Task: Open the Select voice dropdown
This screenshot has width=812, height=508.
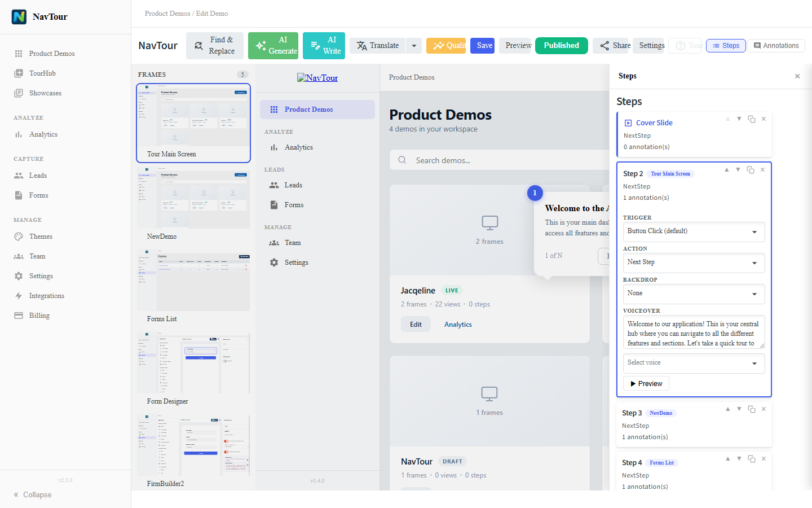Action: point(694,364)
